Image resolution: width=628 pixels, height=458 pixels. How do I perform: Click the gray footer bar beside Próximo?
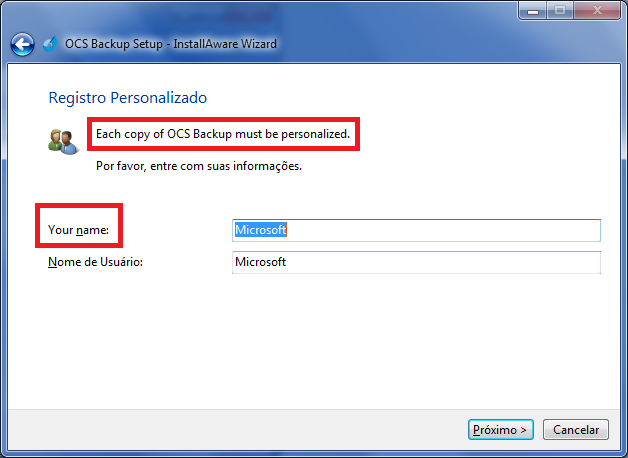click(236, 430)
